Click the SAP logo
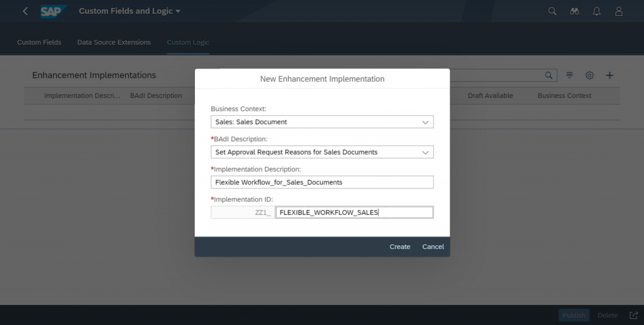Image resolution: width=644 pixels, height=325 pixels. (54, 11)
